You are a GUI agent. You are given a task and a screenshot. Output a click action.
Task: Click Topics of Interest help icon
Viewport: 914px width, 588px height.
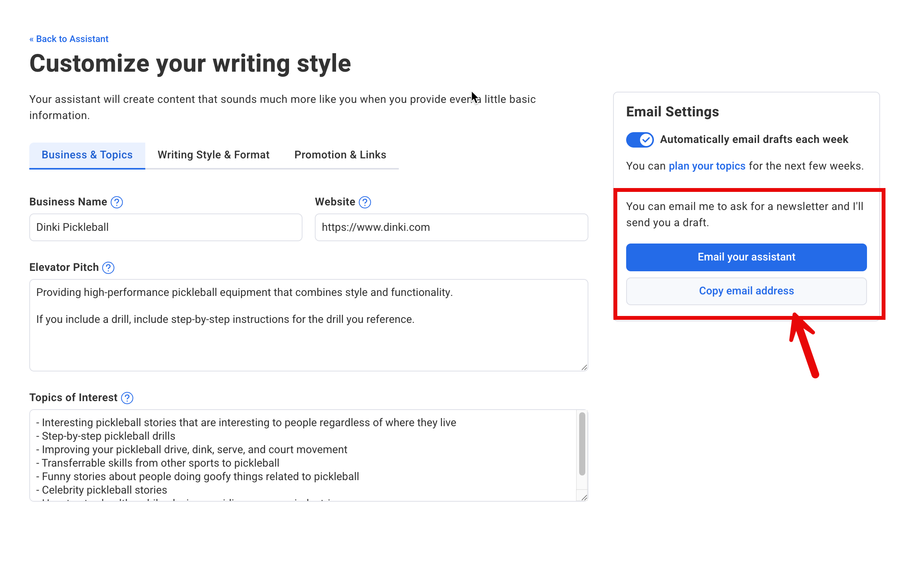127,398
